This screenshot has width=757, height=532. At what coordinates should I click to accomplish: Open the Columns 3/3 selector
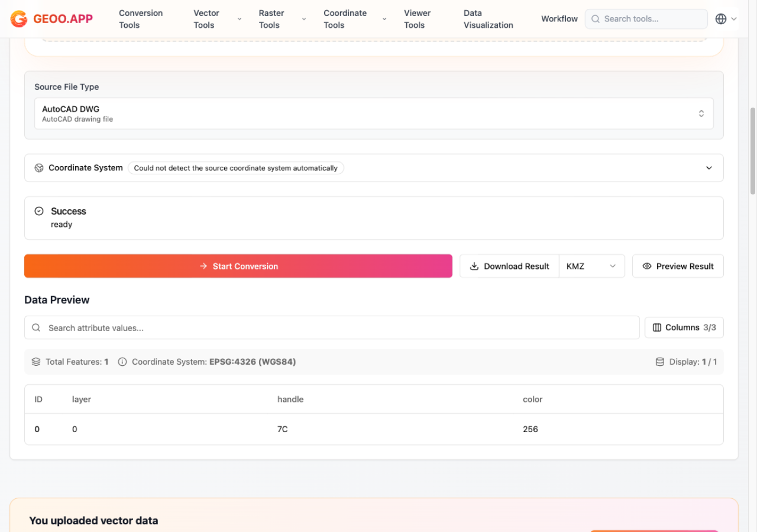tap(684, 327)
